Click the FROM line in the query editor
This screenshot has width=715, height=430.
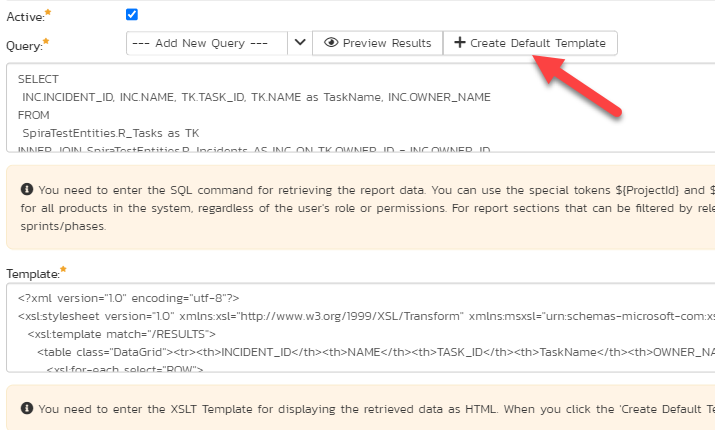click(x=34, y=115)
